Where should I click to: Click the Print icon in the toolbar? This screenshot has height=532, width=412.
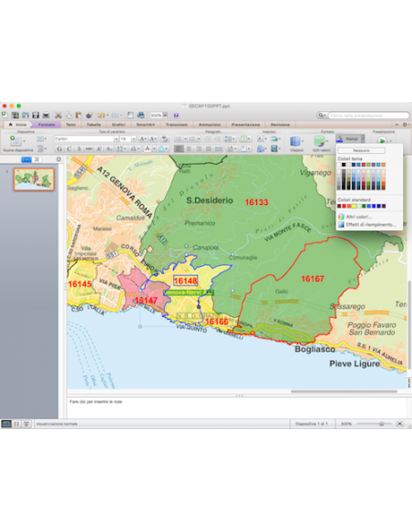[46, 116]
